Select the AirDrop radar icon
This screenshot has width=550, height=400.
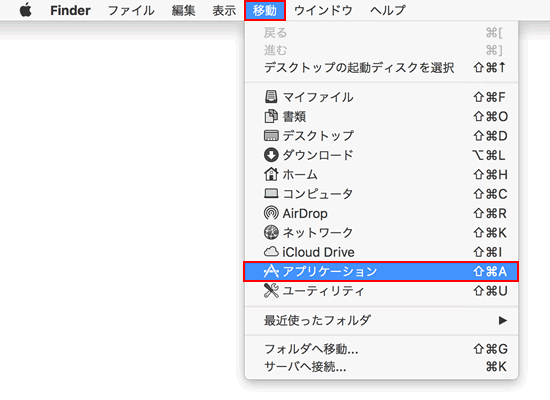[x=271, y=213]
